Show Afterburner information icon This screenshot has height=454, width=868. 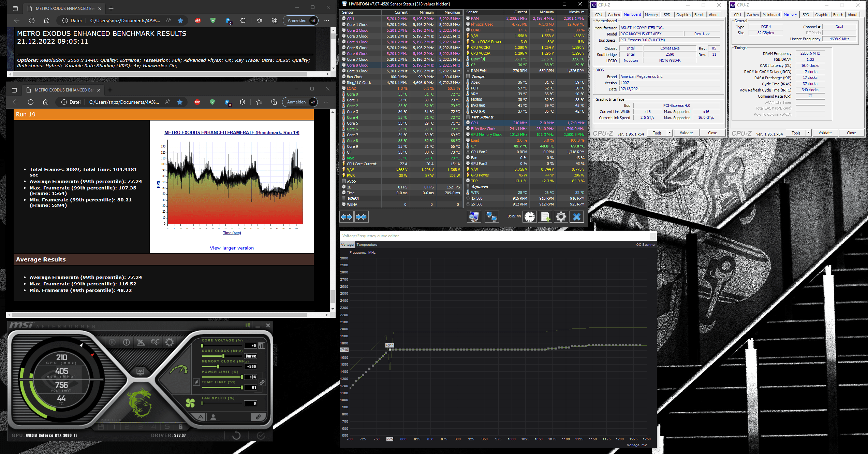(x=127, y=342)
